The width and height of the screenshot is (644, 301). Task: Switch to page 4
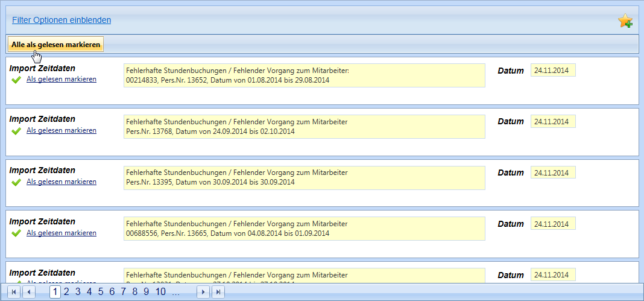89,292
